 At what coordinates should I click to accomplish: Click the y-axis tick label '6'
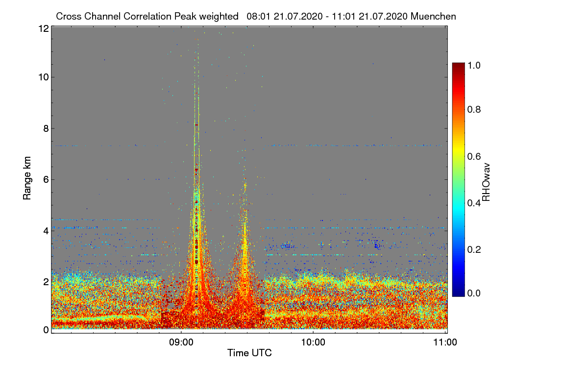click(x=46, y=179)
